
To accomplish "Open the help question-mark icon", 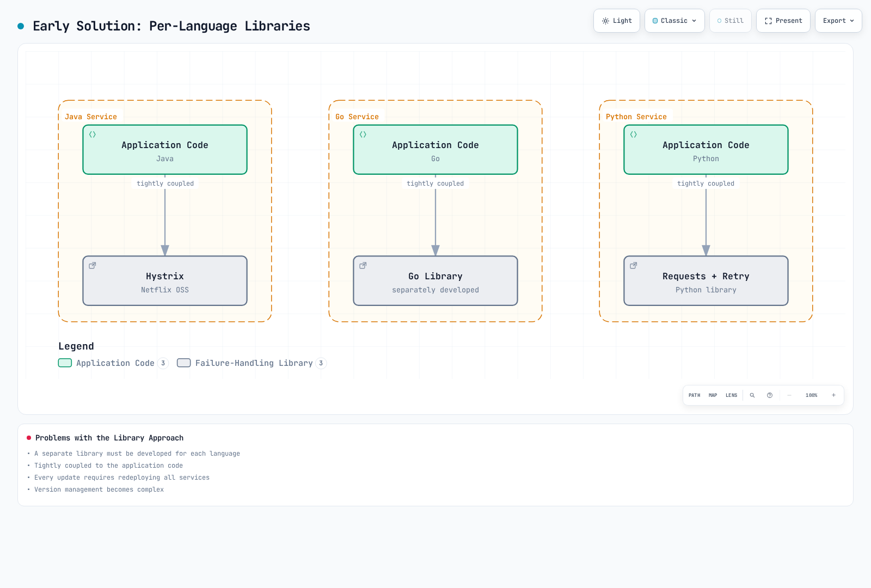I will coord(770,395).
